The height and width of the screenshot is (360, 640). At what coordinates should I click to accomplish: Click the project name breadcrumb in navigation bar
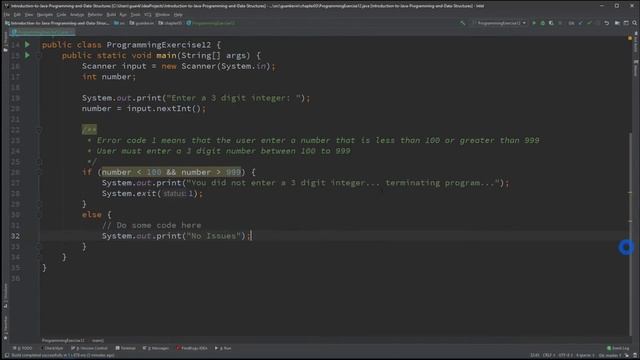[x=58, y=23]
